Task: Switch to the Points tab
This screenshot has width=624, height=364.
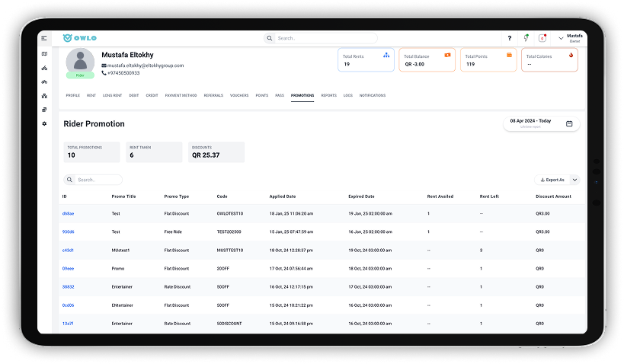Action: (x=262, y=95)
